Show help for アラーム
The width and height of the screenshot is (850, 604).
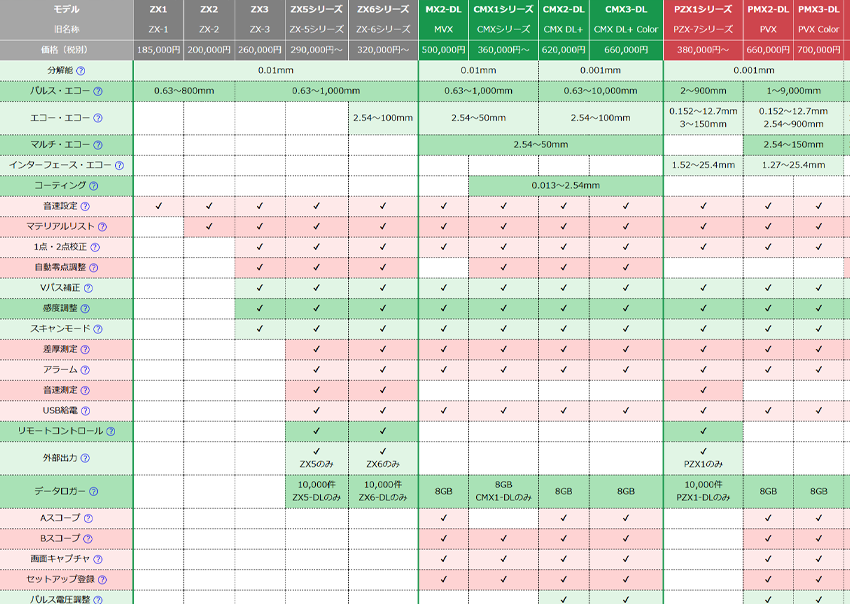point(85,370)
